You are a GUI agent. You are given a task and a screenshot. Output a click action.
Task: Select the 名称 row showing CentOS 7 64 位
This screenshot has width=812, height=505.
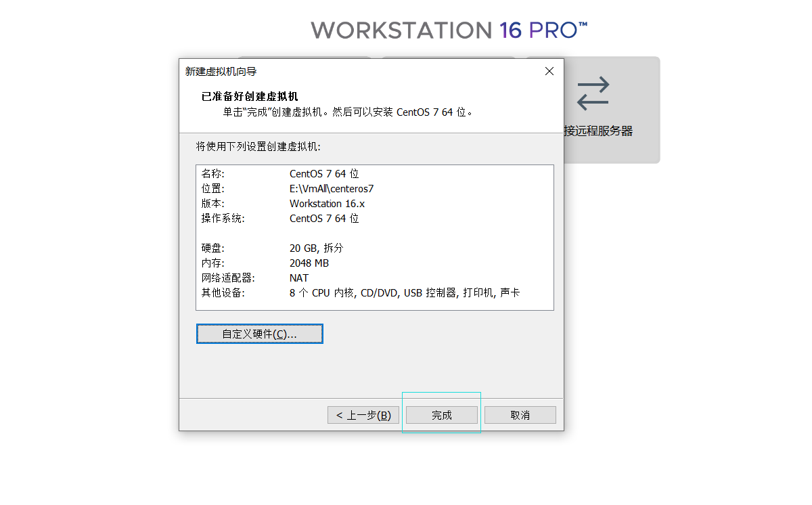[375, 174]
